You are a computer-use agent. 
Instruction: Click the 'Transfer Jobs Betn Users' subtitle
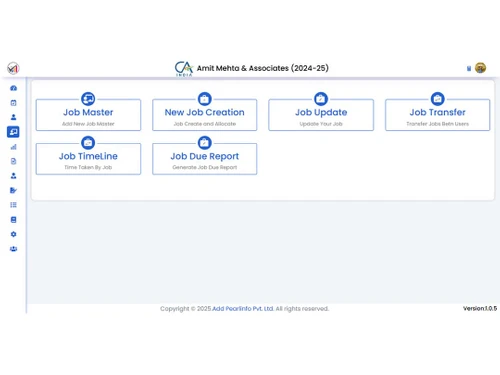point(438,124)
